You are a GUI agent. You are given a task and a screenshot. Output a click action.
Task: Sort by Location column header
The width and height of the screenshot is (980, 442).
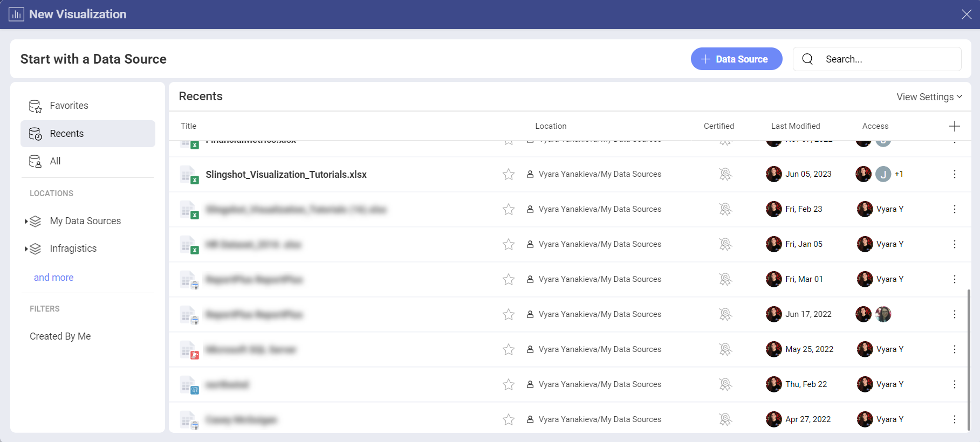point(551,126)
